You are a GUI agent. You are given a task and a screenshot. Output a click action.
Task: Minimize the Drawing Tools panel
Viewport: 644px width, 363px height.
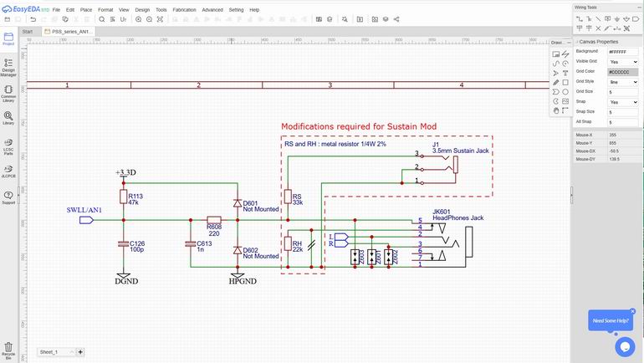coord(569,43)
